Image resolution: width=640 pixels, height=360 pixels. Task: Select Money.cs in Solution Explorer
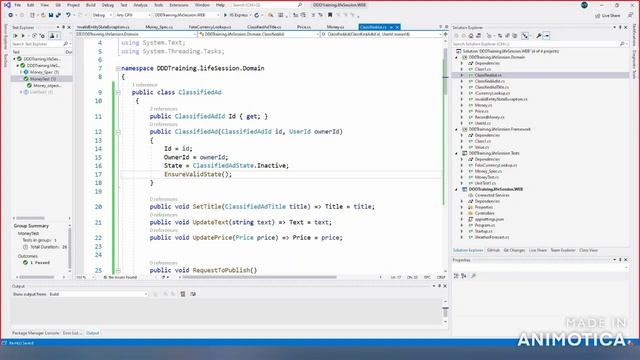(x=483, y=105)
